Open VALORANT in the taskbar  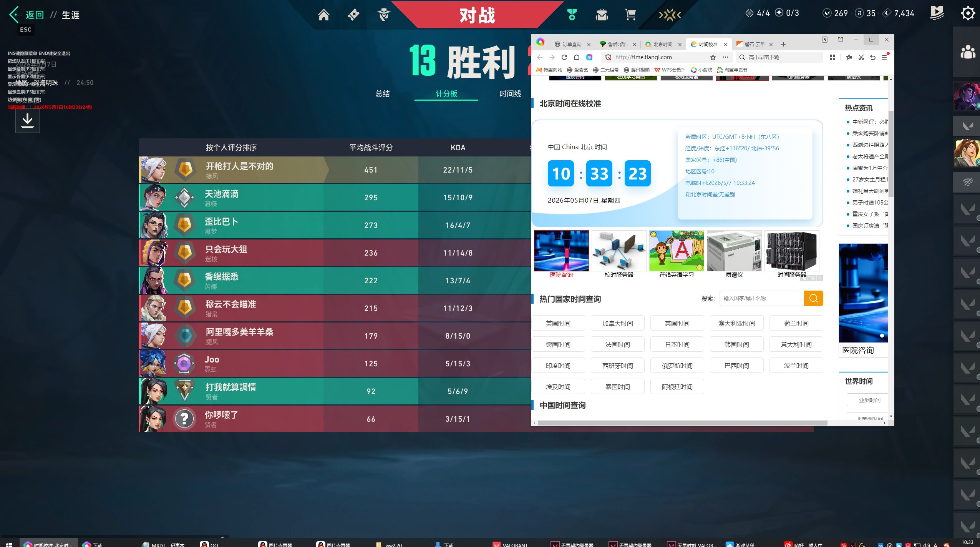coord(511,544)
